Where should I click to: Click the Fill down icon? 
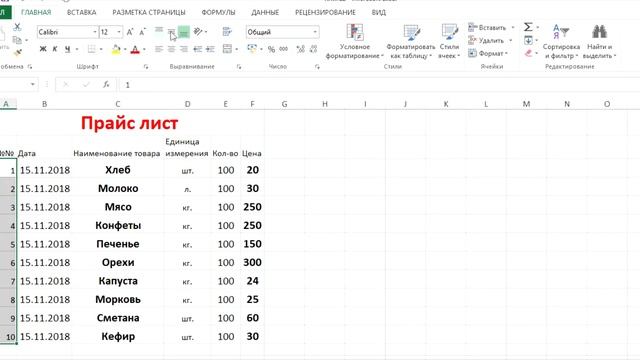tap(528, 40)
